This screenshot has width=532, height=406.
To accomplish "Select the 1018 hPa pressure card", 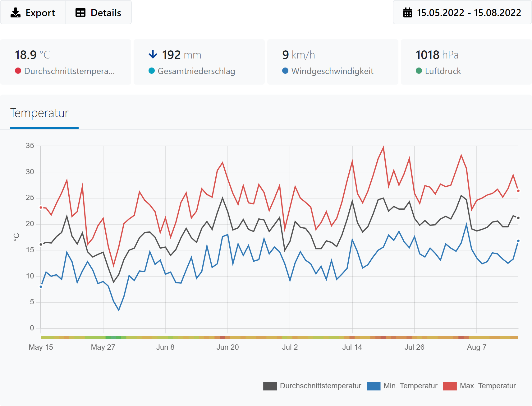I will pyautogui.click(x=466, y=62).
